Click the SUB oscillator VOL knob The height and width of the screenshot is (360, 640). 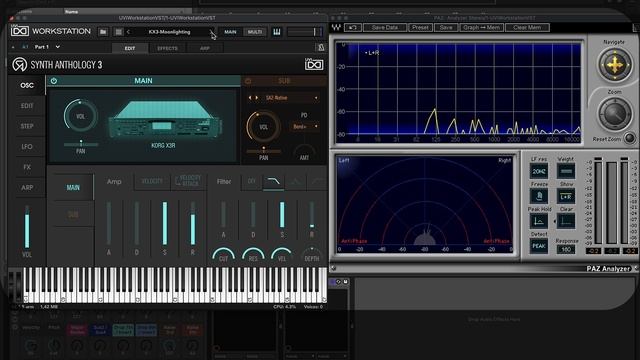263,127
